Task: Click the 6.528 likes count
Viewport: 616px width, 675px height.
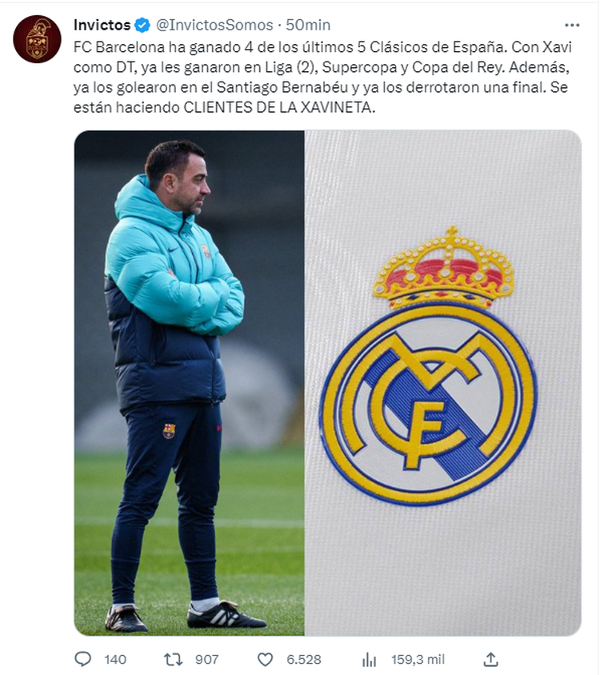Action: (x=304, y=660)
